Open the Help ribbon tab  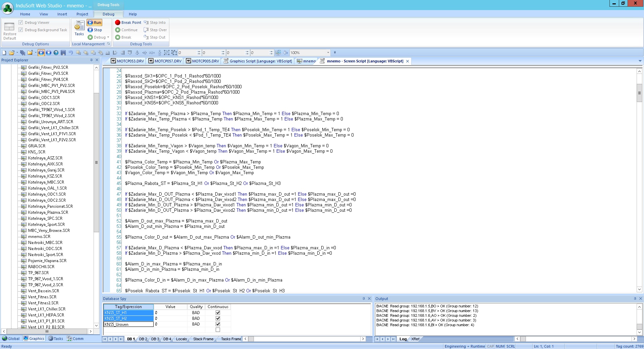[133, 14]
